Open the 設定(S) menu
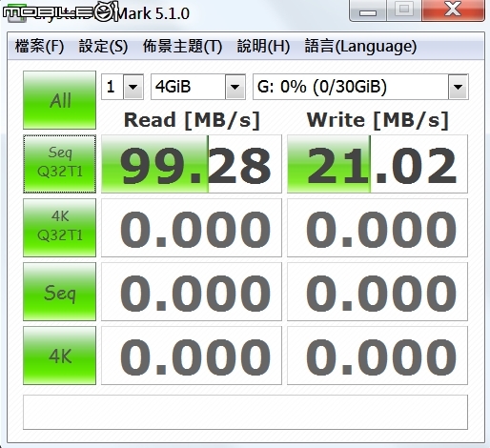The height and width of the screenshot is (448, 490). click(103, 46)
